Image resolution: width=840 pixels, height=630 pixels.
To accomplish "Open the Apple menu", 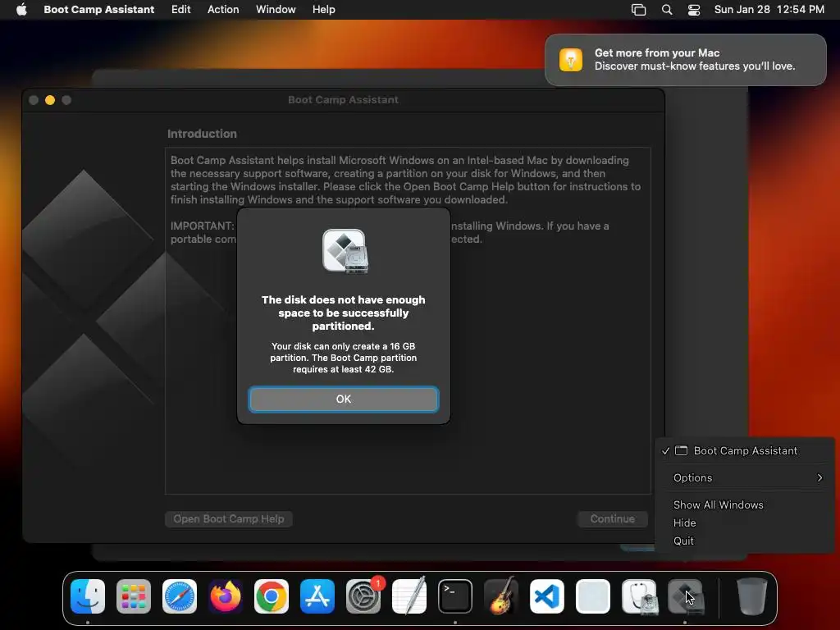I will click(x=21, y=9).
